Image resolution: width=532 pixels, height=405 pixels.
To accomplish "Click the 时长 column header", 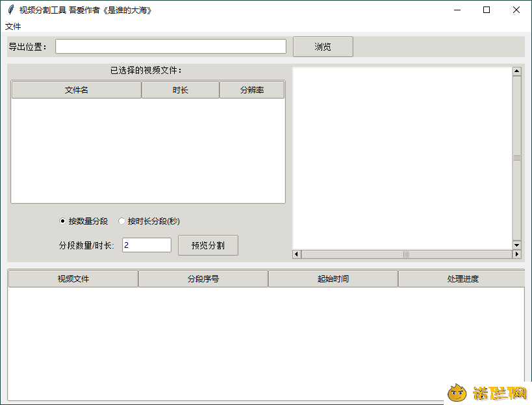I will pos(180,90).
